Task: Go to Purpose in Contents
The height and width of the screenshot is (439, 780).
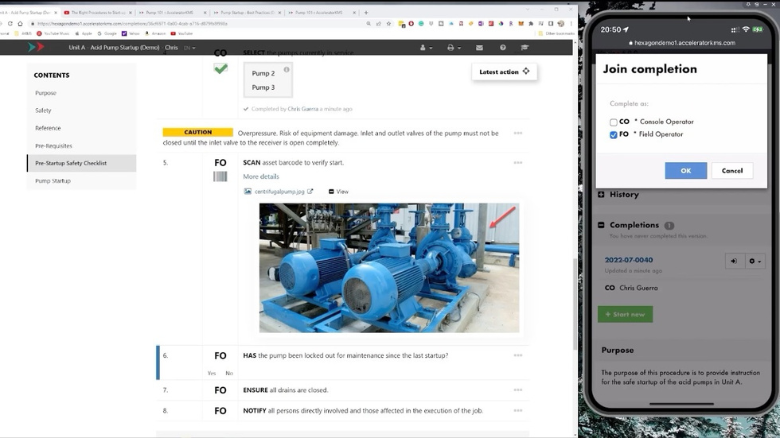Action: [x=46, y=93]
